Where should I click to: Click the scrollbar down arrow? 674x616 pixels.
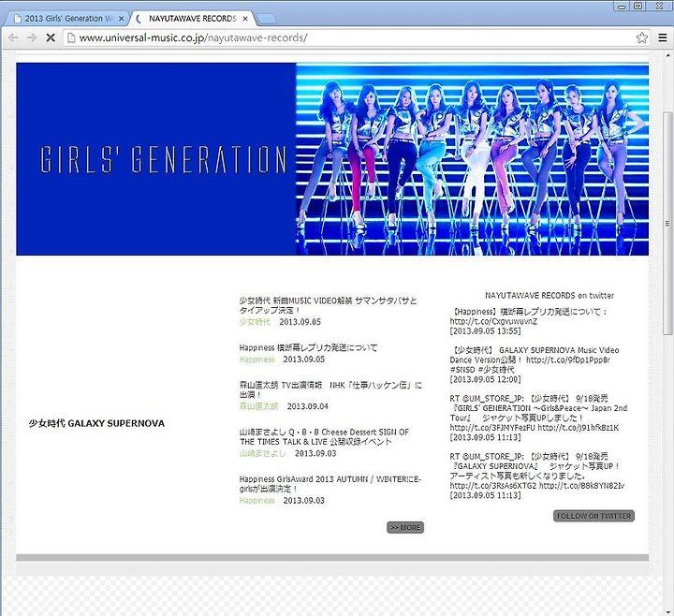pyautogui.click(x=667, y=611)
